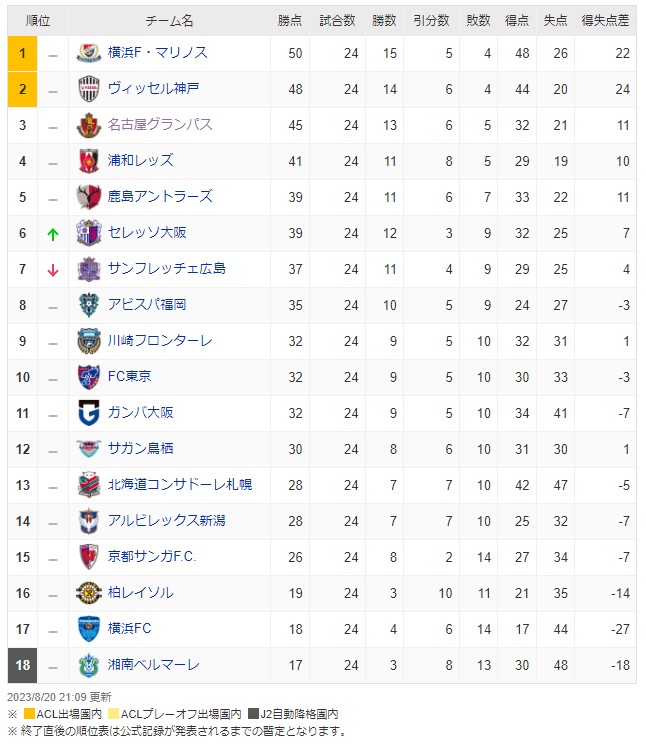Click the Vissel Kobe team crest
646x745 pixels.
(89, 89)
